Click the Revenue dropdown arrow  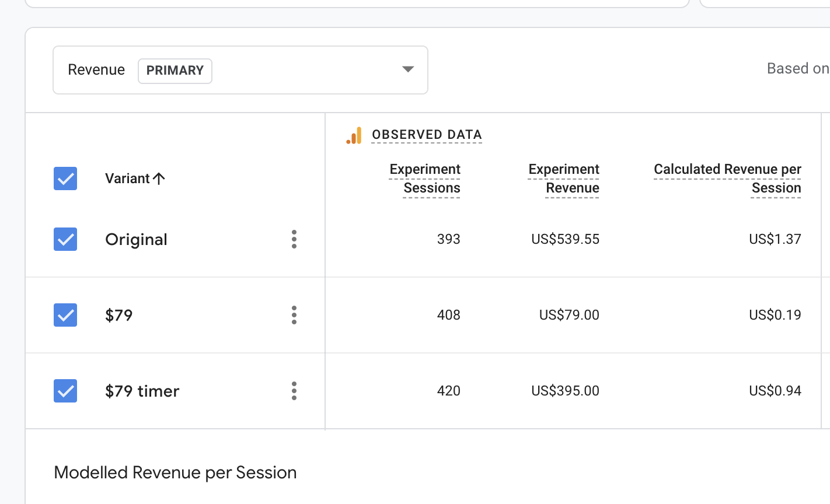[x=408, y=69]
